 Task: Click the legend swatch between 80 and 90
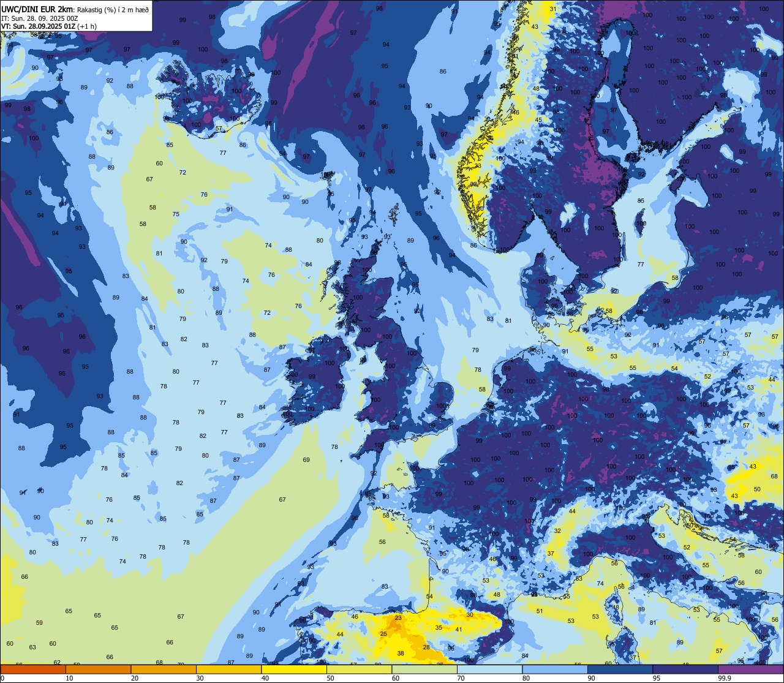[x=555, y=669]
